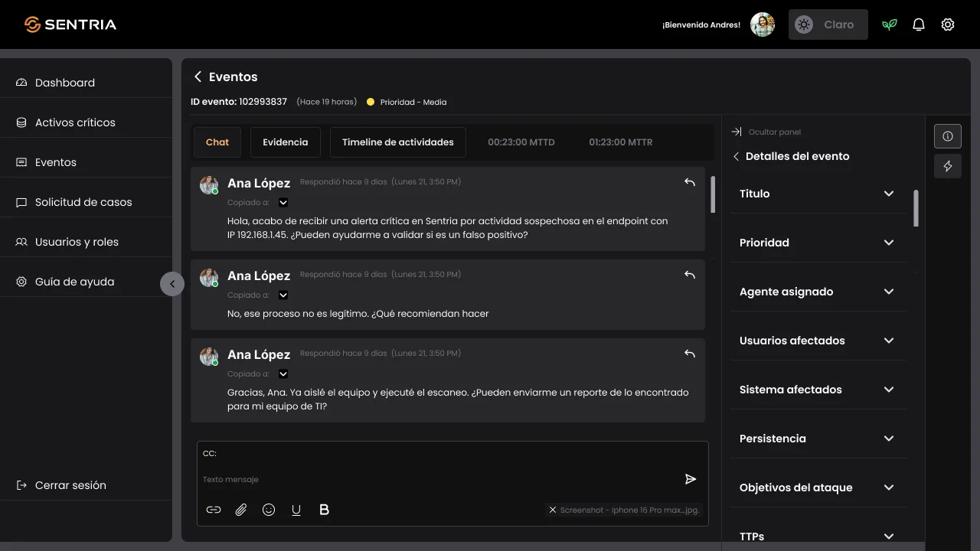The image size is (980, 551).
Task: Go back using the arrow beside Eventos
Action: [x=198, y=77]
